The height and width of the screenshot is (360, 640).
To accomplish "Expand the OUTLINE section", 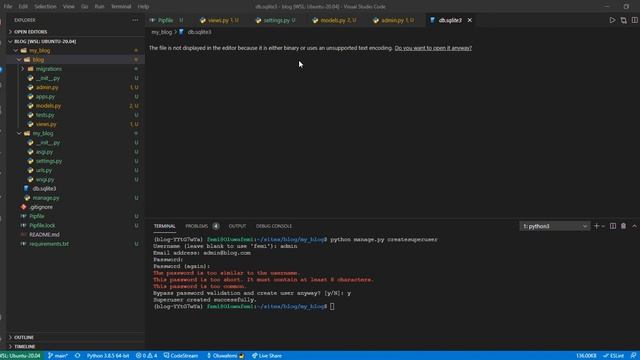I will [x=76, y=338].
